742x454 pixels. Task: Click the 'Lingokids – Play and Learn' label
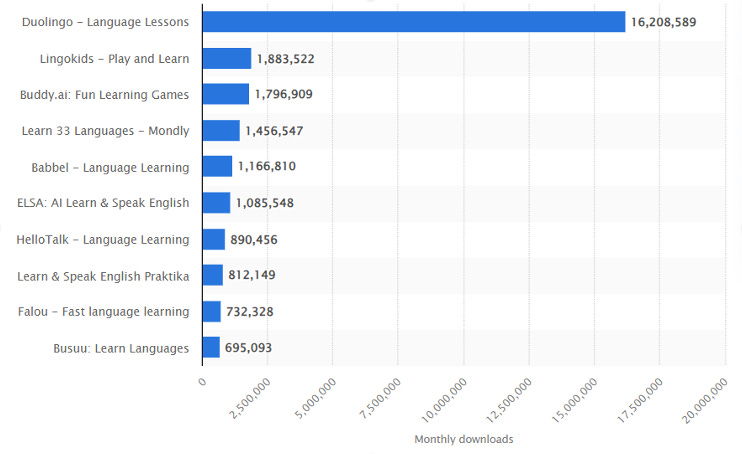(x=114, y=59)
